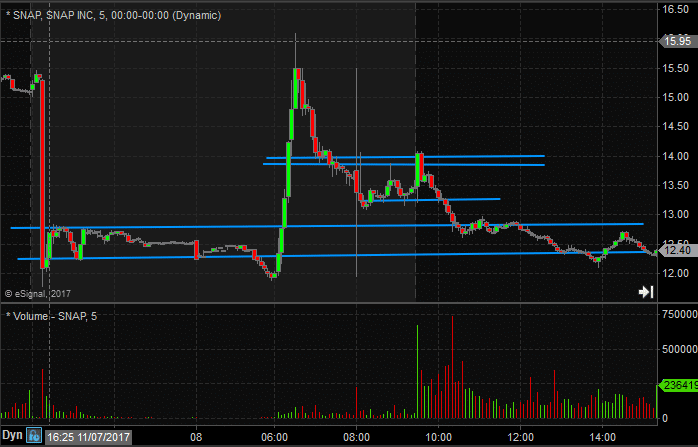The image size is (698, 447).
Task: Click the 08 date label on time axis
Action: (196, 437)
